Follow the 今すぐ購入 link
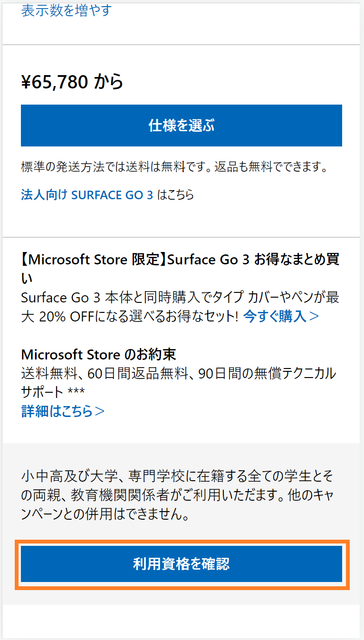This screenshot has width=364, height=640. pos(275,316)
